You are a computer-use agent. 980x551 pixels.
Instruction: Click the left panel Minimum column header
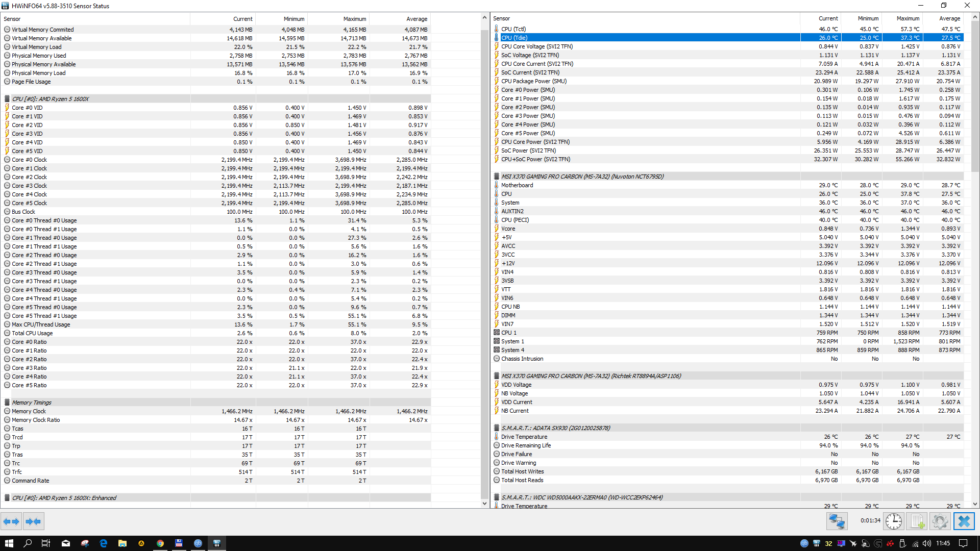coord(282,19)
